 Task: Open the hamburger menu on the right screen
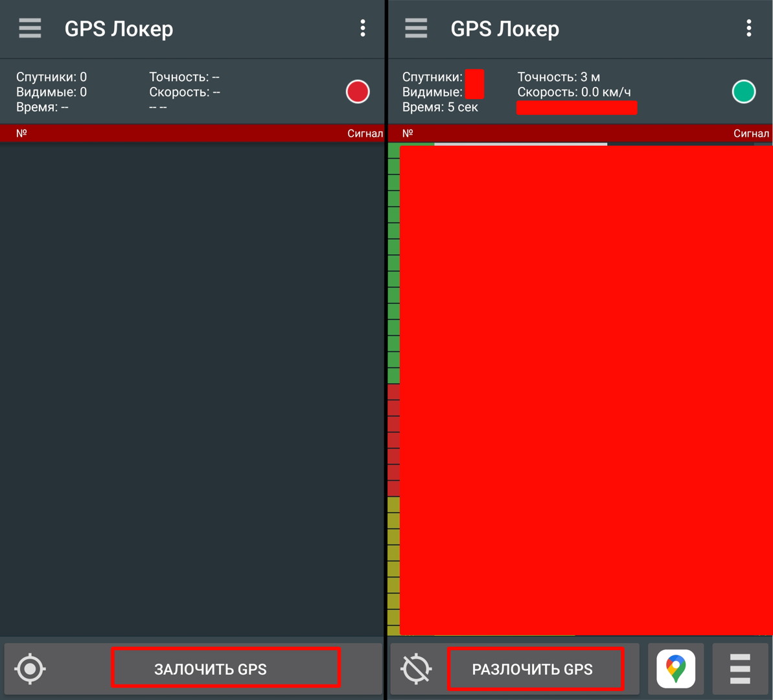[x=416, y=29]
